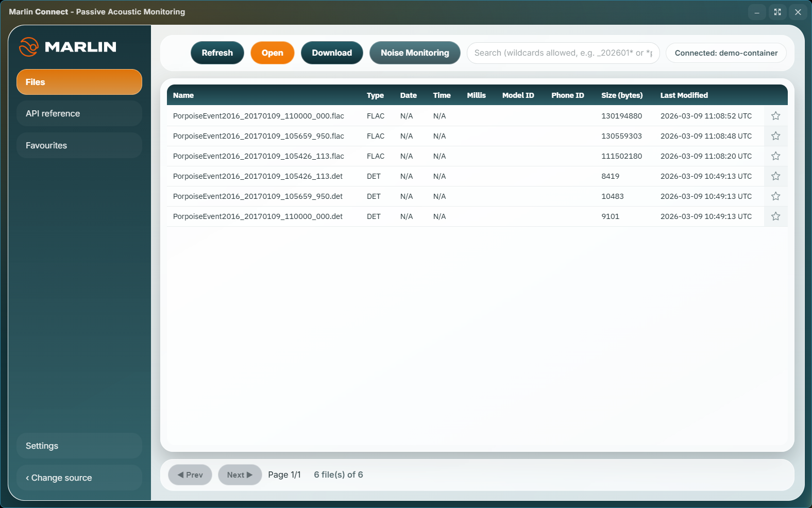The height and width of the screenshot is (508, 812).
Task: Click the 6 file(s) of 6 count
Action: coord(339,475)
